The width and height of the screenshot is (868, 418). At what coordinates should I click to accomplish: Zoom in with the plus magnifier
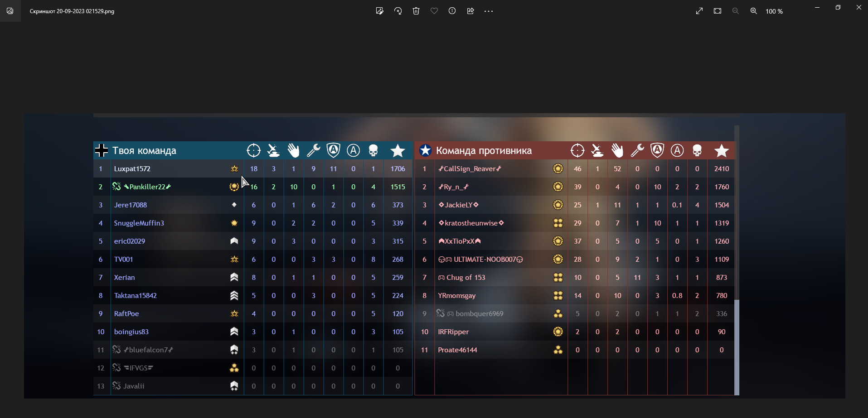[x=754, y=11]
